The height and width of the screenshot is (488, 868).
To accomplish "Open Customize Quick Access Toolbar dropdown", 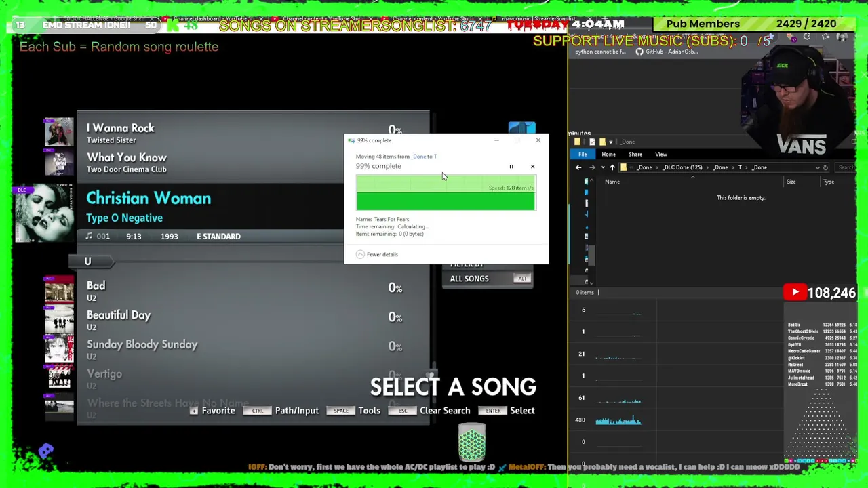I will coord(610,142).
